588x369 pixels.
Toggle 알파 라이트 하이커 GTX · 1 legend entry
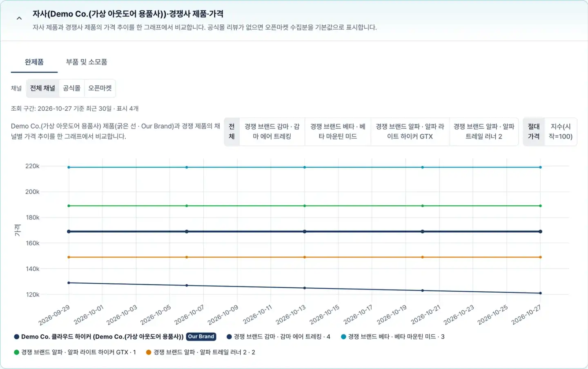point(75,352)
